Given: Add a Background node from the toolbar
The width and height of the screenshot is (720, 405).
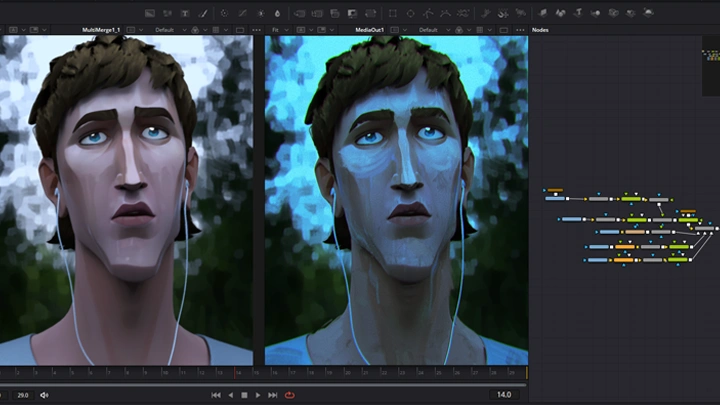Looking at the screenshot, I should (x=150, y=13).
